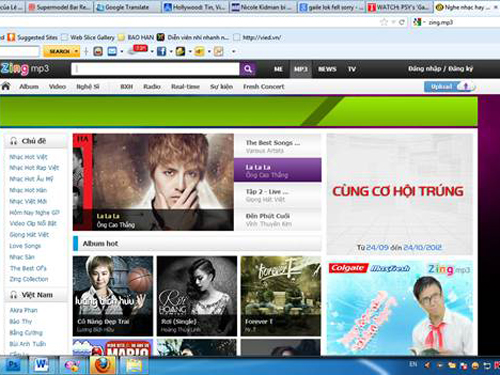Select the Đến Phút Cuối slide entry
This screenshot has width=500, height=375.
278,219
